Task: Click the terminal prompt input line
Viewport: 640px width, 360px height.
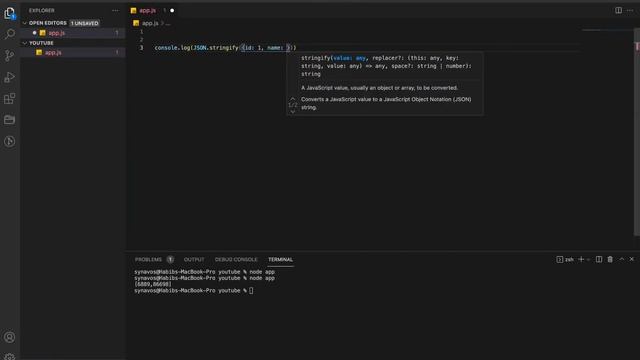Action: pos(193,291)
